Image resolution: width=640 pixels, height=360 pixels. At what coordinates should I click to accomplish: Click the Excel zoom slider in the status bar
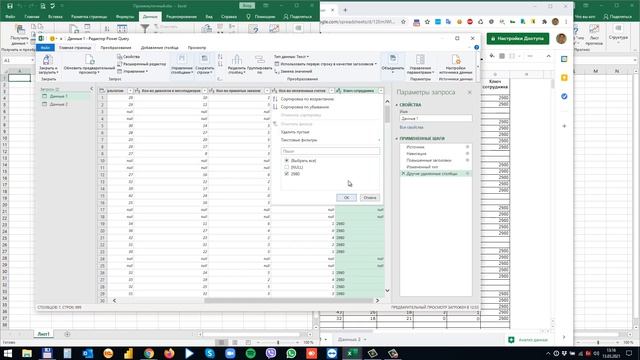pos(278,342)
